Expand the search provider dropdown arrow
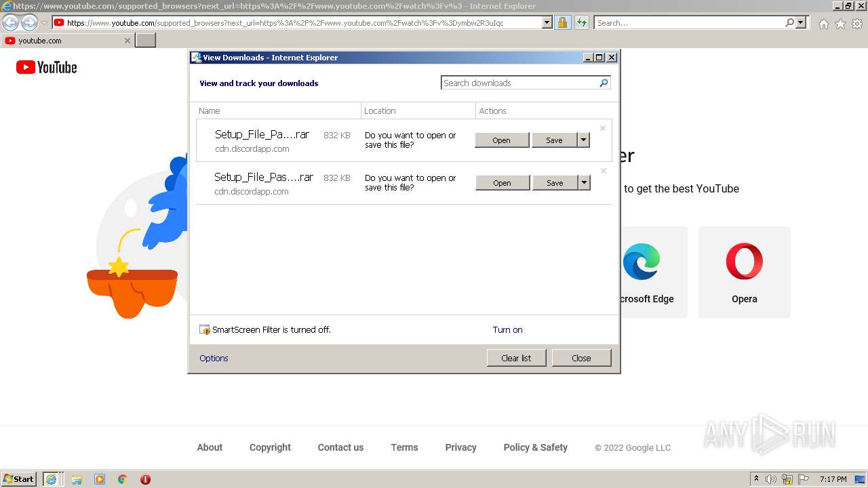868x488 pixels. click(801, 22)
